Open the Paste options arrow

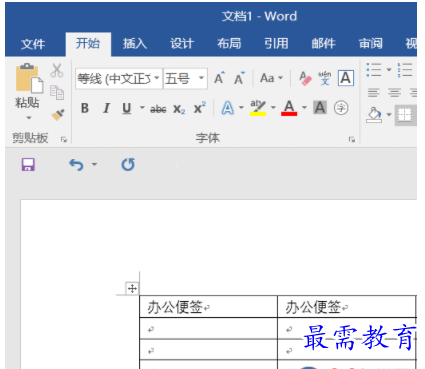(x=29, y=118)
